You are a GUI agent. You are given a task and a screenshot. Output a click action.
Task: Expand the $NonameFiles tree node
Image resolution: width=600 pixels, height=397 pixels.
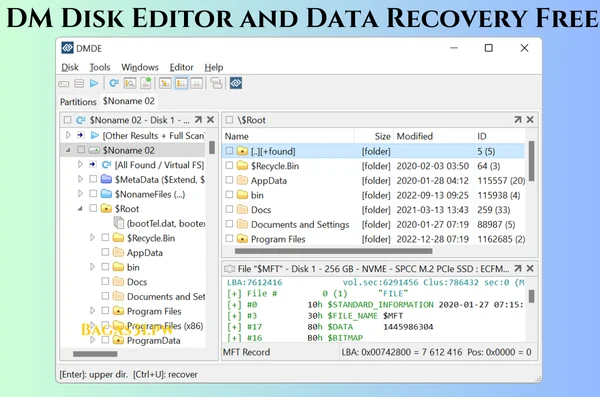(80, 193)
